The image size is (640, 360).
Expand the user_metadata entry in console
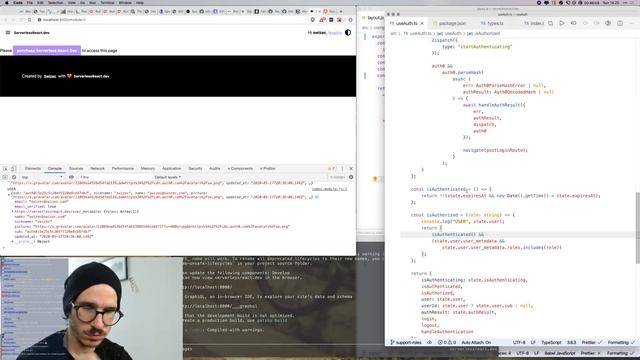(x=12, y=212)
